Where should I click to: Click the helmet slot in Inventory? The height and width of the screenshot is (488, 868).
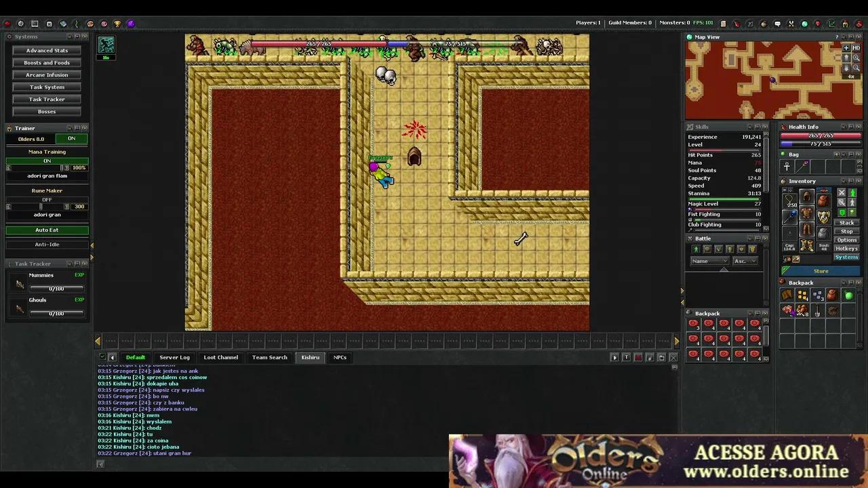[807, 196]
